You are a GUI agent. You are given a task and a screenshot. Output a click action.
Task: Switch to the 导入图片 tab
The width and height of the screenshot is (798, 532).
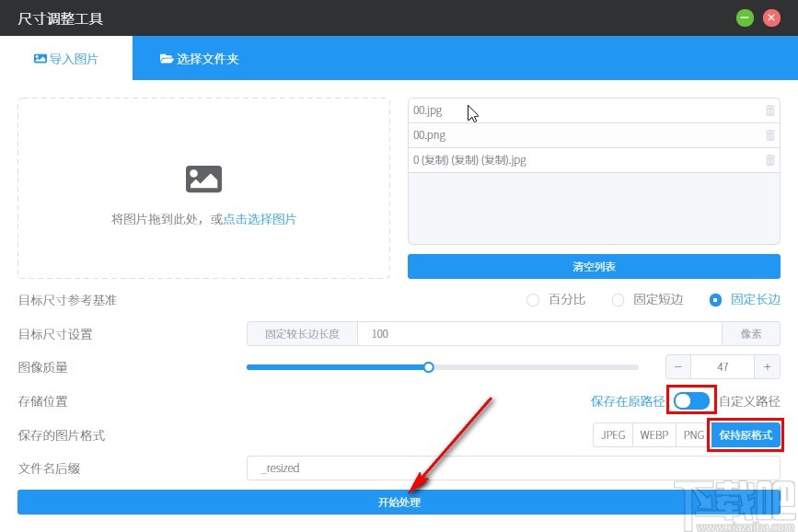pos(66,57)
